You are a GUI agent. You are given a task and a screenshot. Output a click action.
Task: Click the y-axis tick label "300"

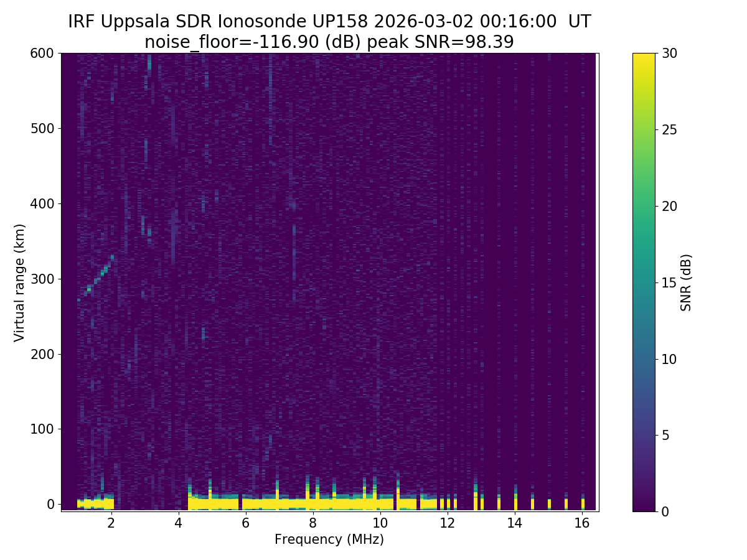(42, 279)
